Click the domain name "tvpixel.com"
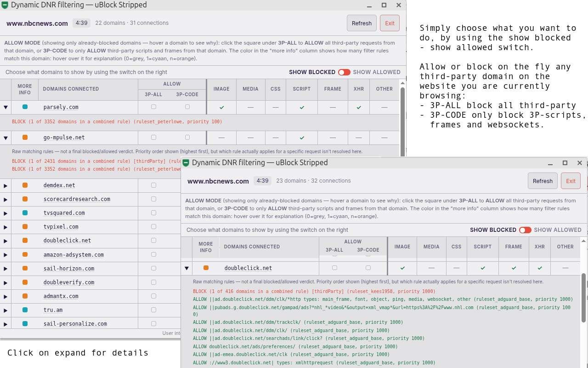The width and height of the screenshot is (588, 368). click(61, 227)
